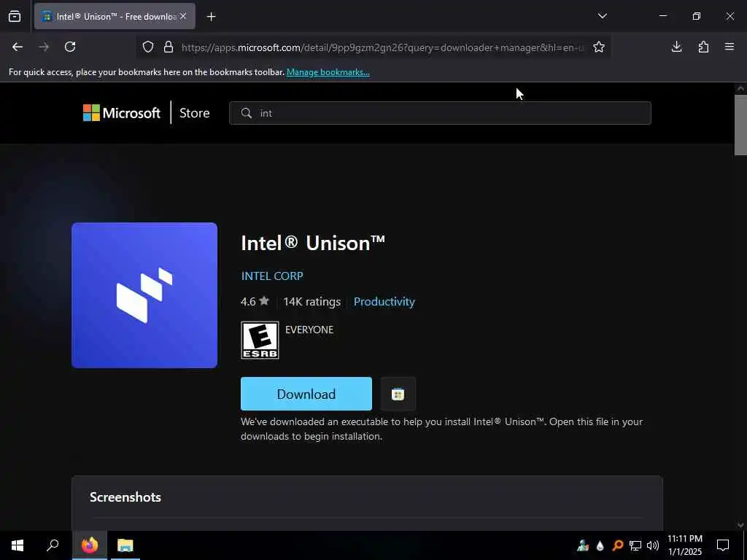Open the Firefox View icon
747x560 pixels.
coord(15,16)
